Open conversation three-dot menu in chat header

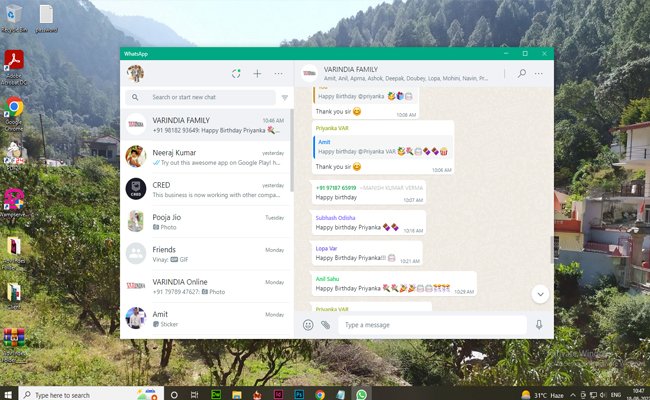541,73
